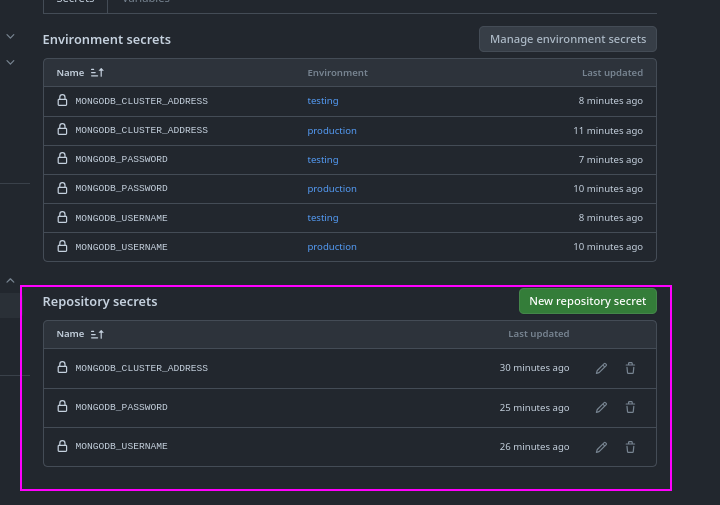Viewport: 720px width, 505px height.
Task: Click the Last updated header in Repository secrets
Action: click(x=538, y=334)
